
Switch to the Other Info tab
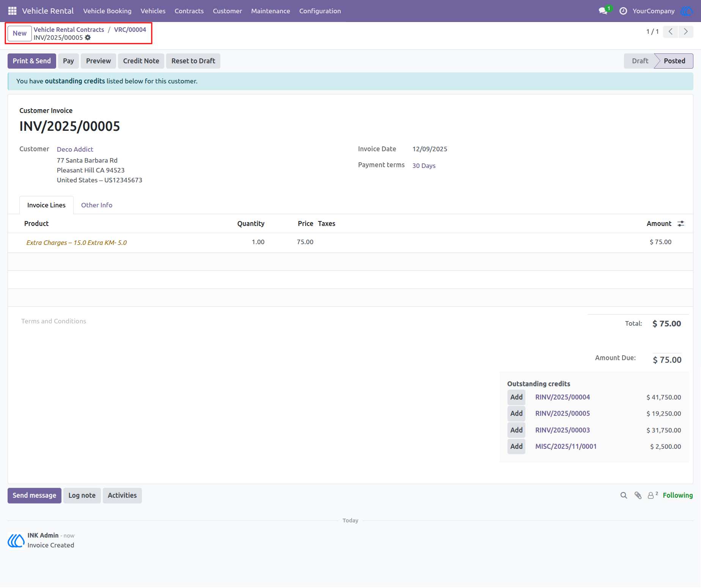click(x=97, y=205)
